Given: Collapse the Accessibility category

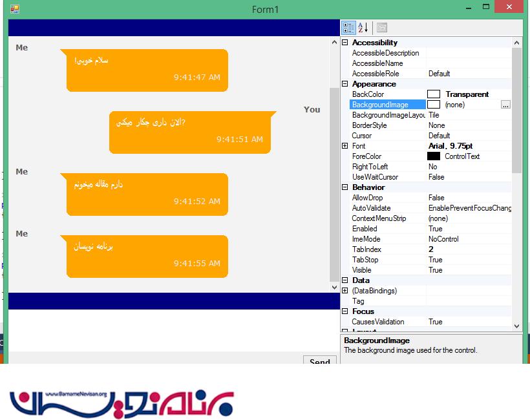Looking at the screenshot, I should click(345, 43).
